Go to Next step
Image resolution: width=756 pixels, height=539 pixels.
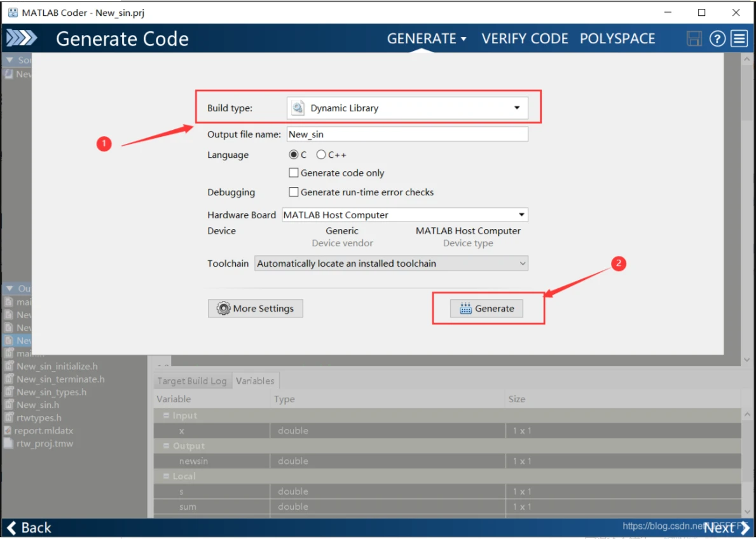pos(727,528)
